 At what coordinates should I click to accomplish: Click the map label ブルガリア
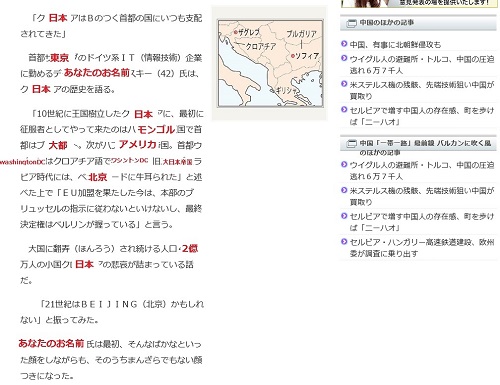[301, 34]
